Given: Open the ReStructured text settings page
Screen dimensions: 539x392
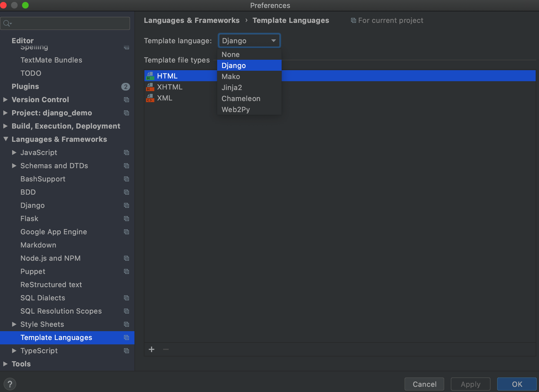Looking at the screenshot, I should click(x=51, y=285).
